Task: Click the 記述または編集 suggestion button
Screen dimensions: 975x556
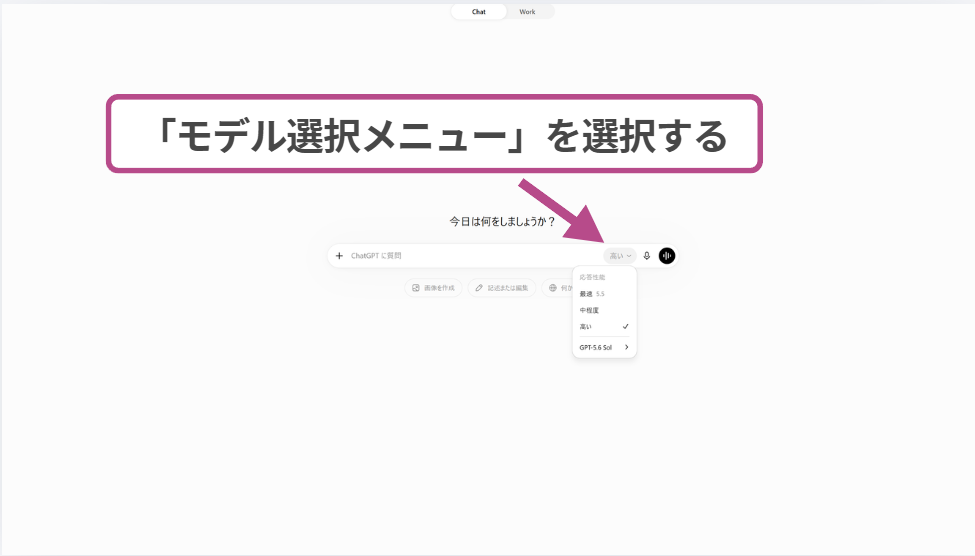Action: (502, 288)
